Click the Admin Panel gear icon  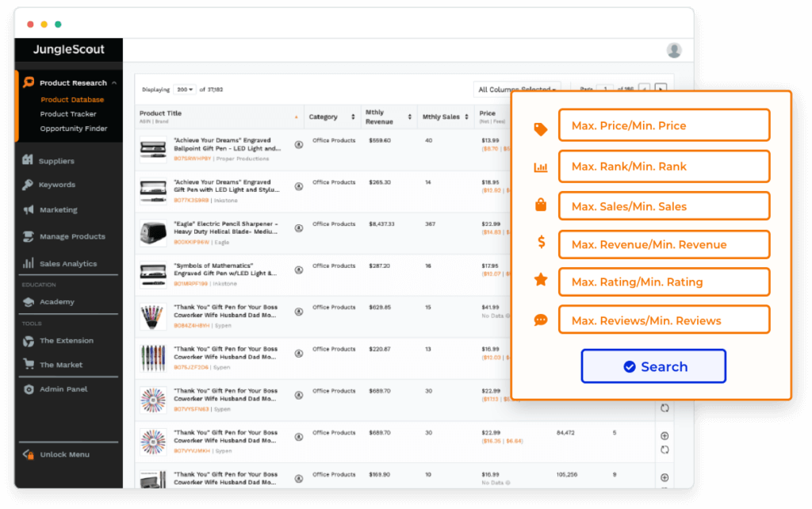[x=29, y=389]
